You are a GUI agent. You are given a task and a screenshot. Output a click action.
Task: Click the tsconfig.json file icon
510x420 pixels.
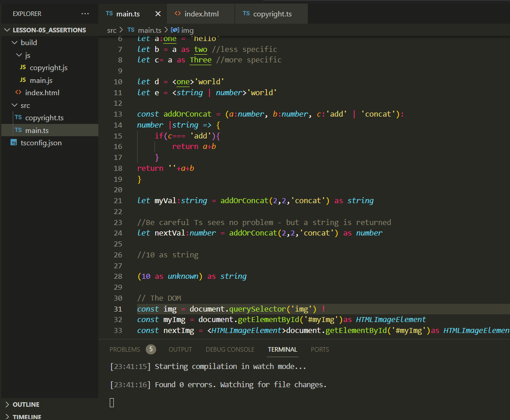[x=14, y=143]
